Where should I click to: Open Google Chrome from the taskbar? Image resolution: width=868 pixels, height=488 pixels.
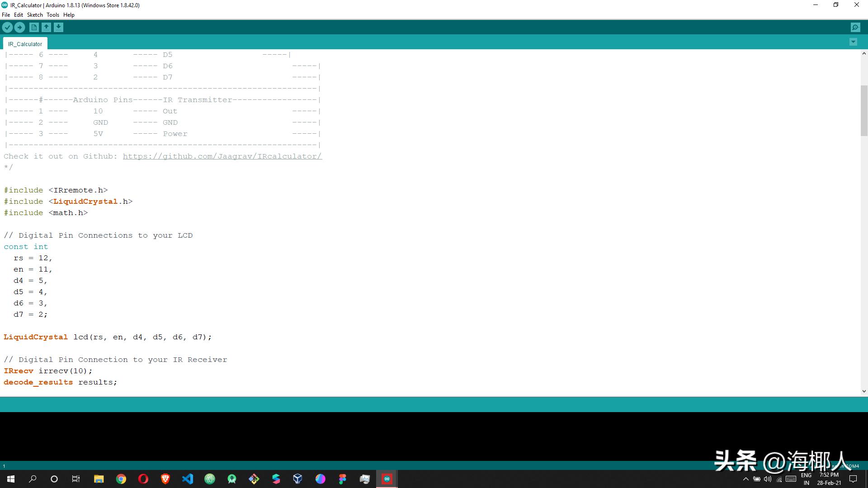pyautogui.click(x=121, y=479)
